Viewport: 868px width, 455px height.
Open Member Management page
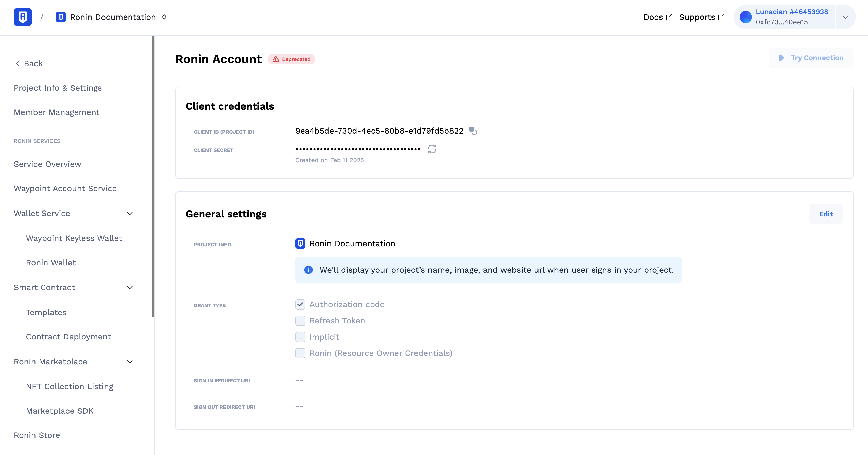[57, 112]
